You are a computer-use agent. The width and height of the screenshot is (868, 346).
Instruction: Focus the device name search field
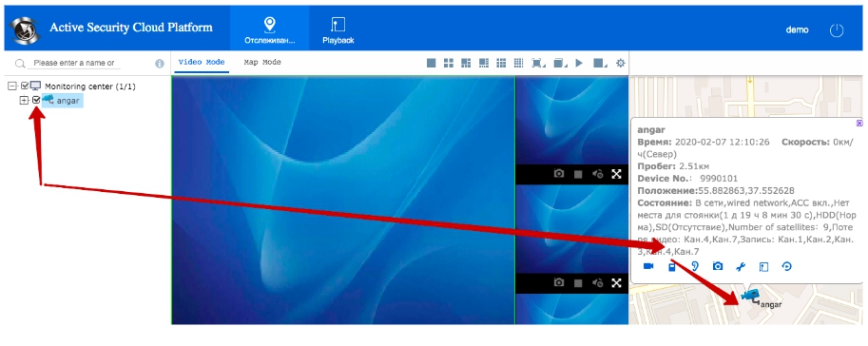click(74, 63)
